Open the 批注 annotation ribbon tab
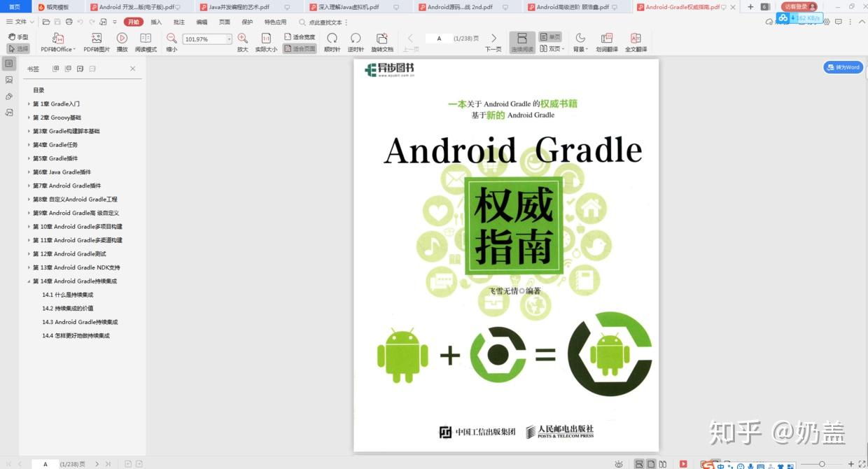 coord(179,22)
